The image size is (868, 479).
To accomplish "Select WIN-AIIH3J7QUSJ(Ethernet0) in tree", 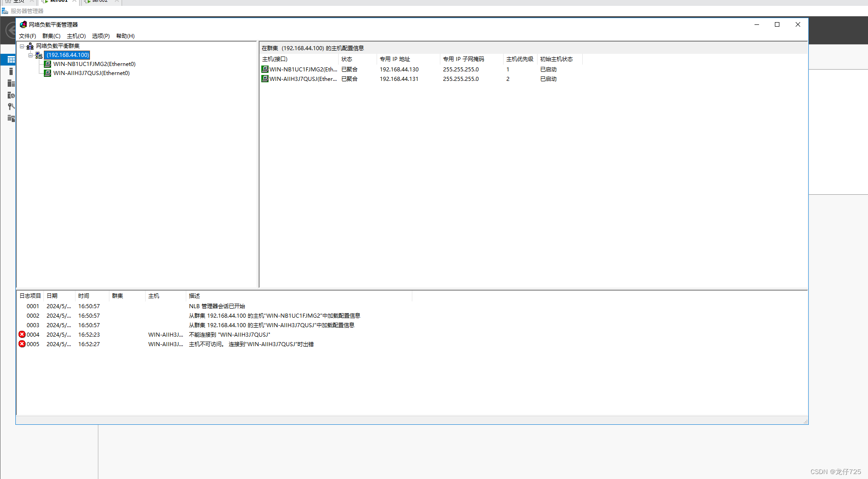I will click(91, 73).
